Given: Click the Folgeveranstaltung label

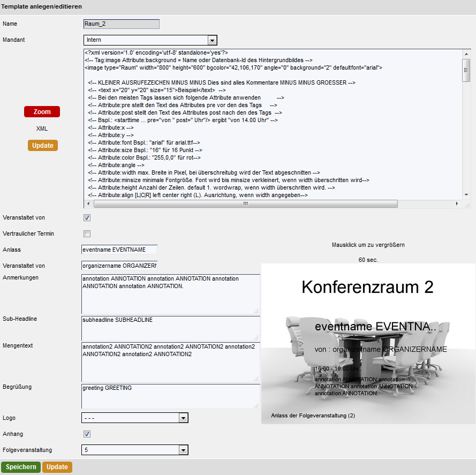Looking at the screenshot, I should [x=27, y=450].
